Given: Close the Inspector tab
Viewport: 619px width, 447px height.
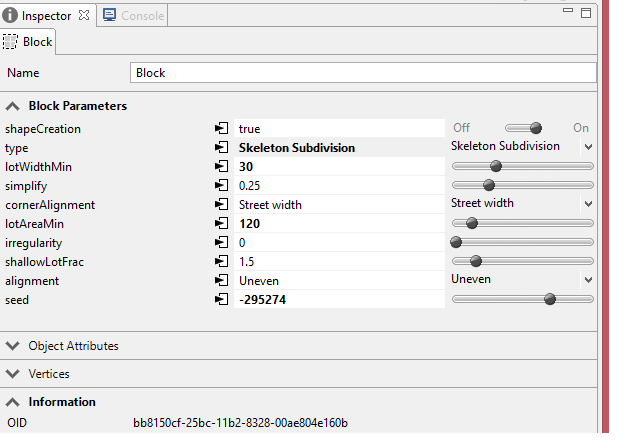Looking at the screenshot, I should 84,16.
